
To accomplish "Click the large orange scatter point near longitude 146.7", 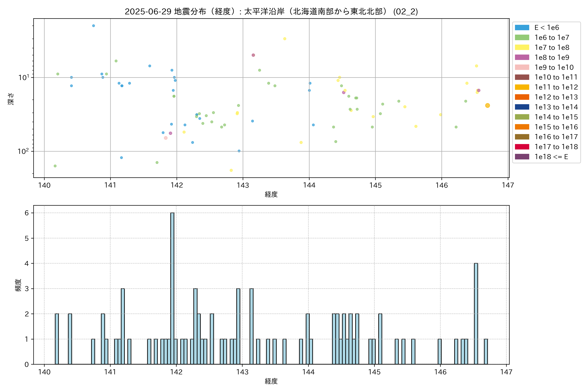I will 487,106.
